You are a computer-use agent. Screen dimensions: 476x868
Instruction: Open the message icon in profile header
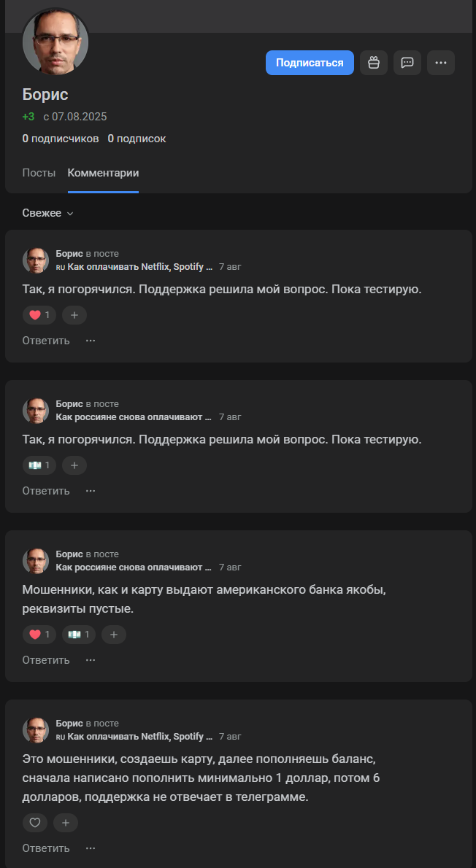pos(407,63)
